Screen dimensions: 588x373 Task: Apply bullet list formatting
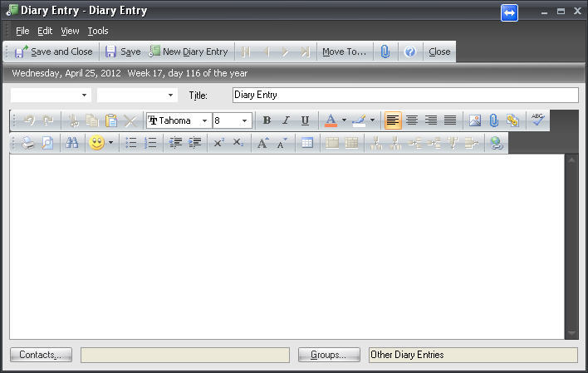pyautogui.click(x=130, y=143)
